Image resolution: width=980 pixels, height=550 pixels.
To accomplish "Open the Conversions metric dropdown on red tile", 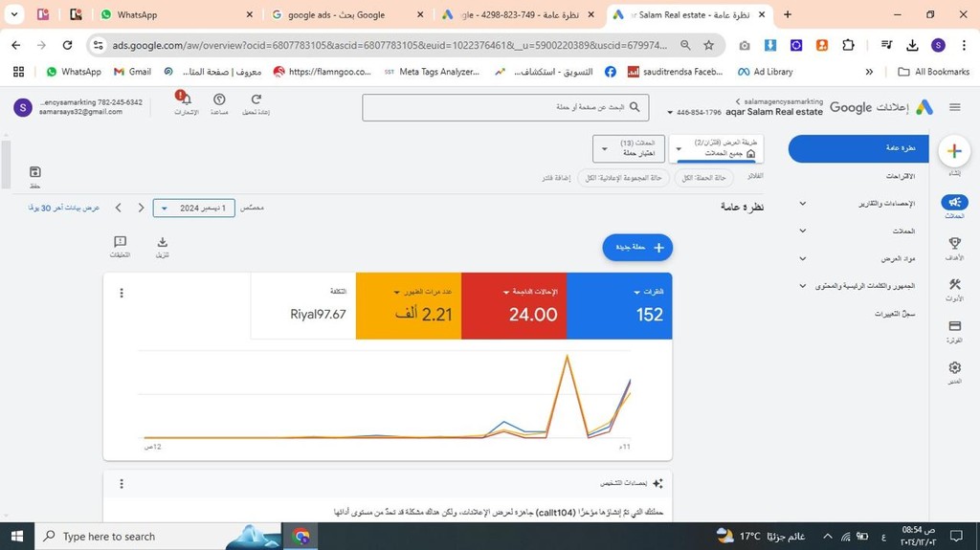I will 530,292.
